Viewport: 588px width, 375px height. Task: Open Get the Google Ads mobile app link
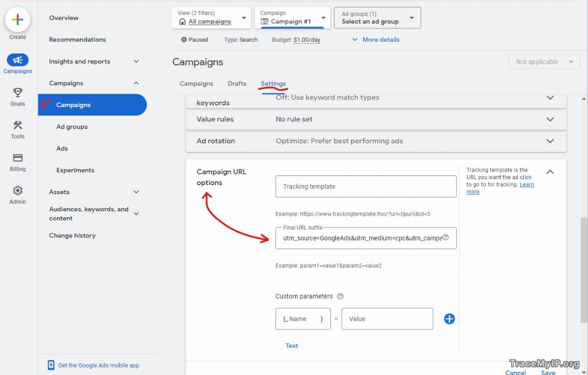98,365
